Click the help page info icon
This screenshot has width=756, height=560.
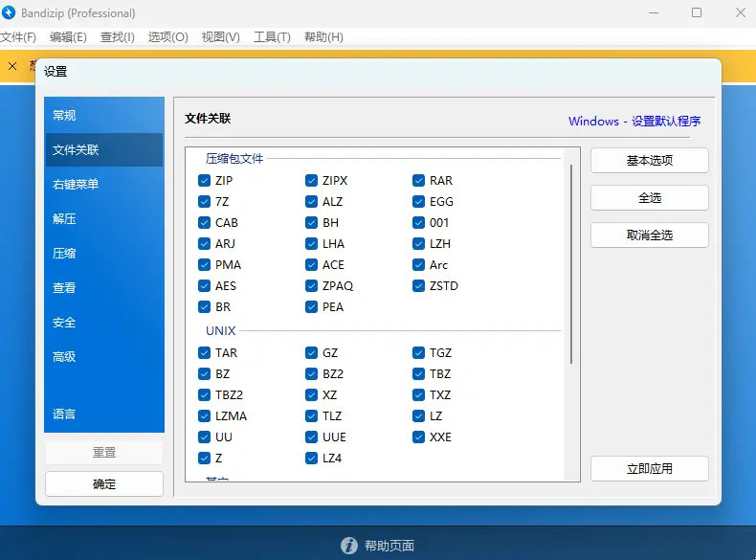click(x=349, y=546)
